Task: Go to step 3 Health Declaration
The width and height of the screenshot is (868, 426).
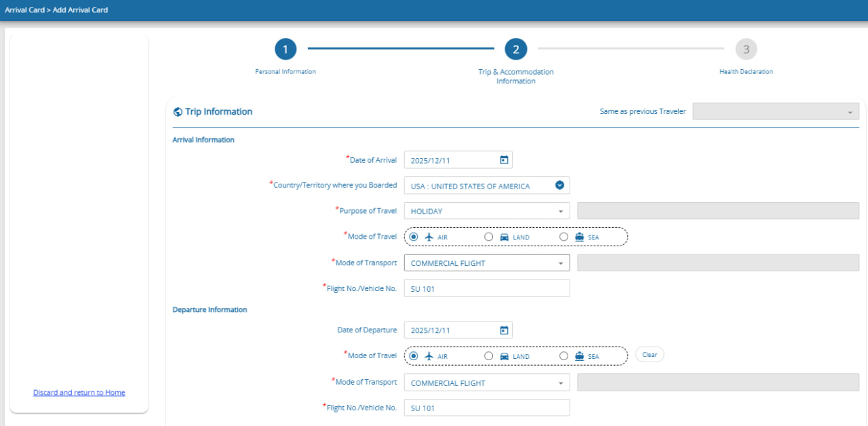Action: tap(746, 50)
